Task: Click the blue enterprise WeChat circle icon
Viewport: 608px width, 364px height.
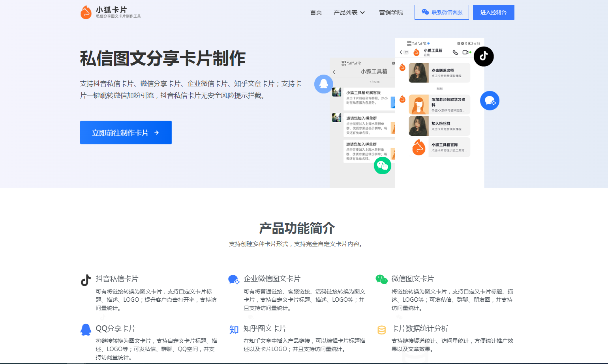Action: pyautogui.click(x=490, y=101)
